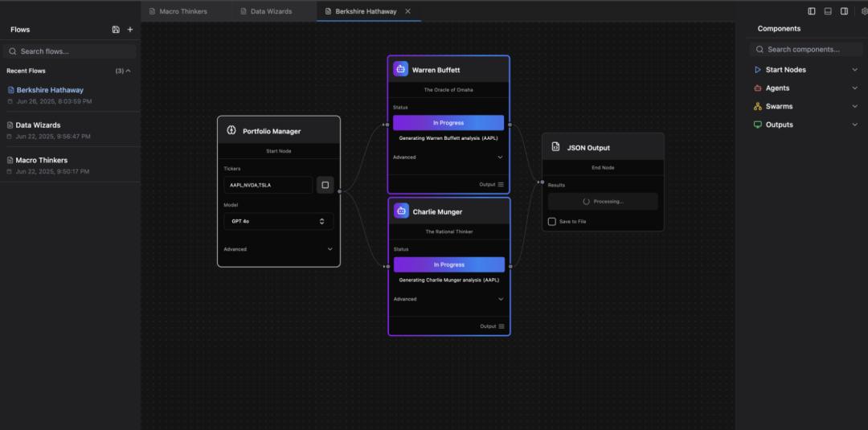Click 'The Oracle of Omaha' subtitle
The height and width of the screenshot is (430, 868).
pos(448,90)
